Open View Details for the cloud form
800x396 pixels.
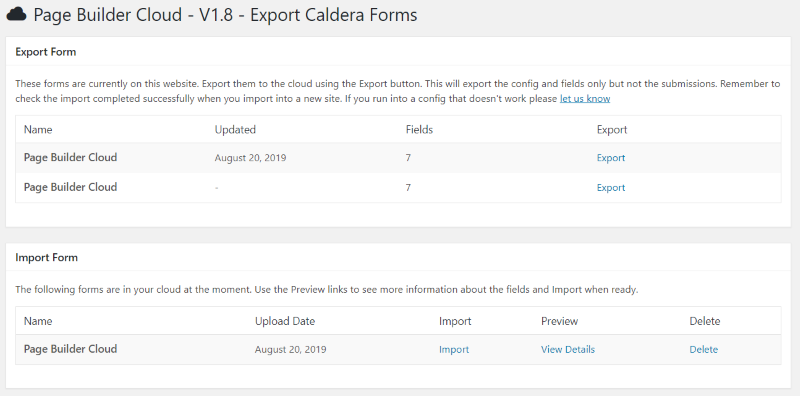568,350
